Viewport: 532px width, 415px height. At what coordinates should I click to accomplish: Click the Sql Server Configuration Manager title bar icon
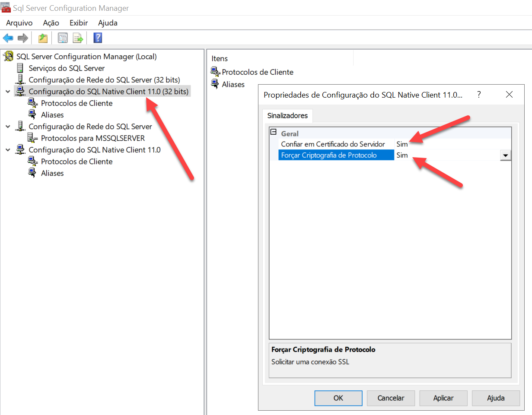click(6, 8)
